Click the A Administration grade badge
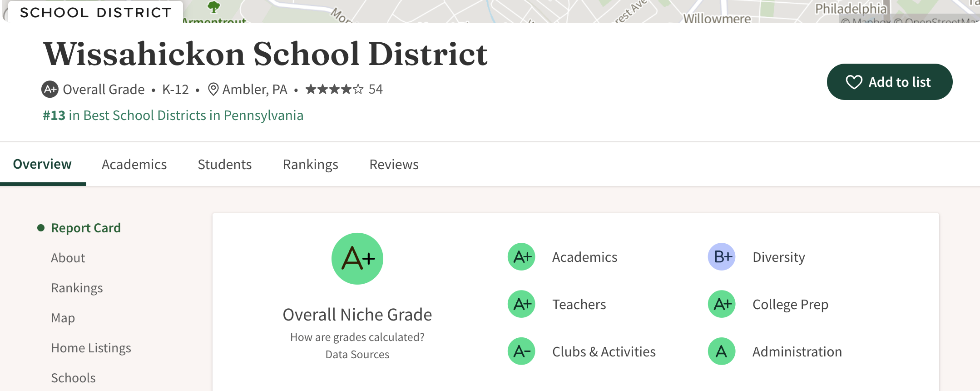The height and width of the screenshot is (391, 980). pos(722,351)
